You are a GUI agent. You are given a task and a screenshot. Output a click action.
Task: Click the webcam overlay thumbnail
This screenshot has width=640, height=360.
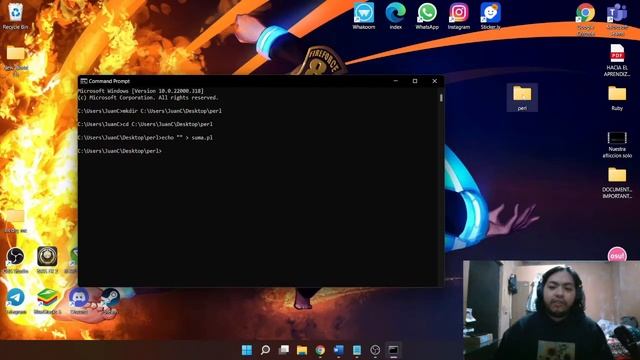click(x=551, y=310)
